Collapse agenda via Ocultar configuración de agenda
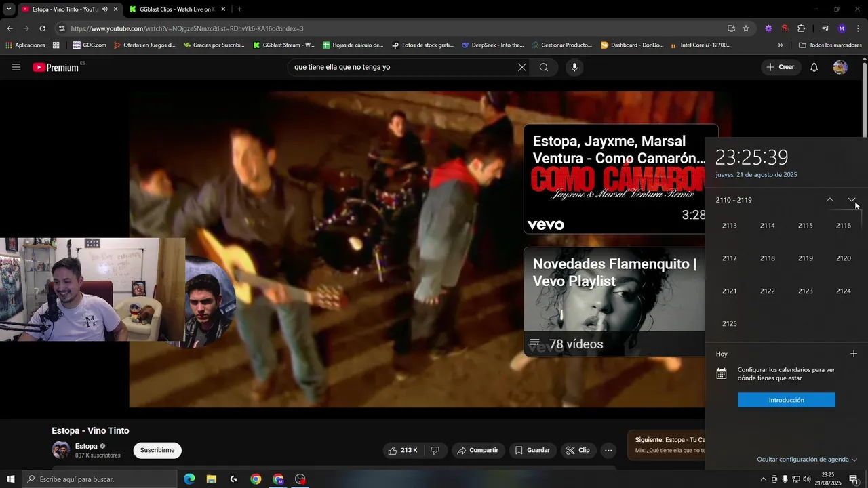The image size is (868, 488). pyautogui.click(x=807, y=460)
